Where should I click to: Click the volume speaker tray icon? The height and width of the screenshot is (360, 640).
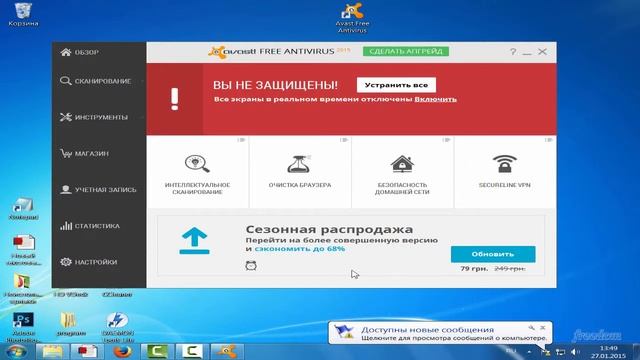point(575,351)
